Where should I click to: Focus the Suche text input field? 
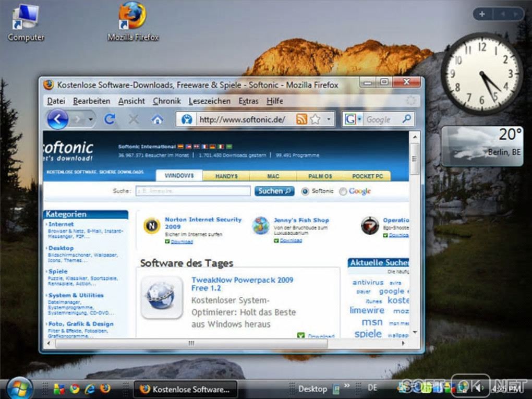[193, 191]
